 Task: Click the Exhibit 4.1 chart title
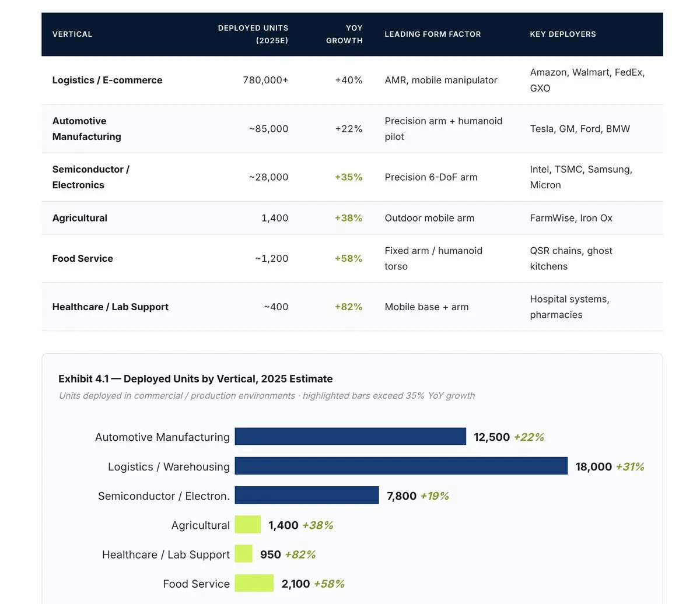195,379
